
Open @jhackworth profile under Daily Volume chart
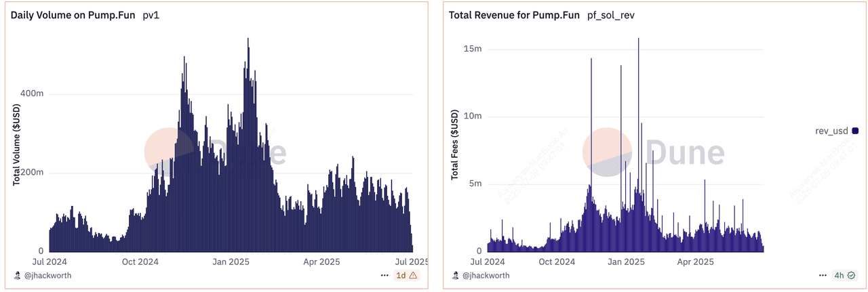[47, 276]
